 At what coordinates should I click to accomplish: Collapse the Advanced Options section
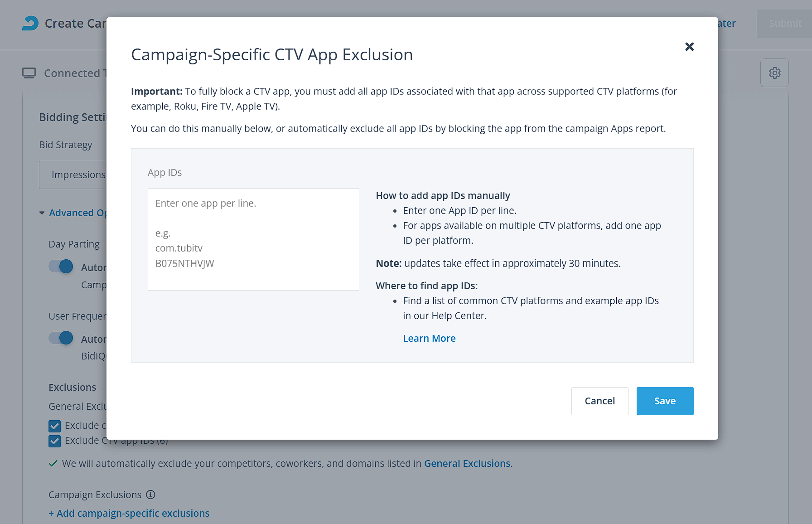(x=42, y=213)
